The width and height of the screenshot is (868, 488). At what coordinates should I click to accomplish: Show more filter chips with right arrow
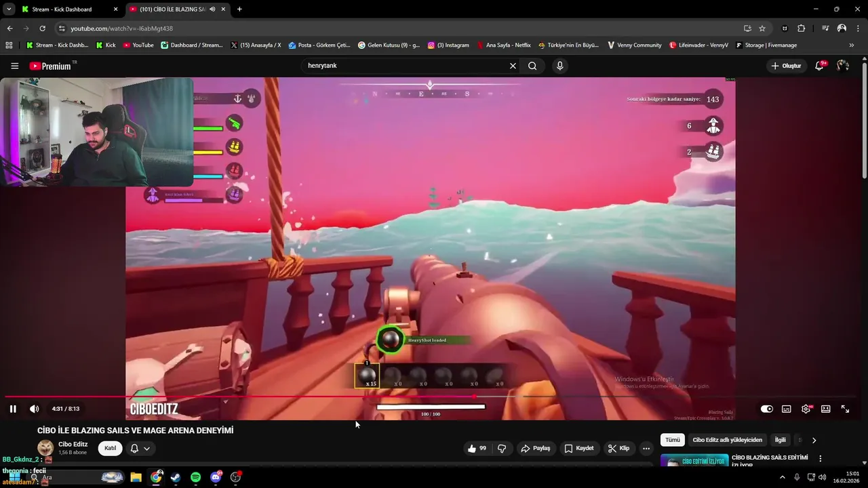click(x=814, y=440)
